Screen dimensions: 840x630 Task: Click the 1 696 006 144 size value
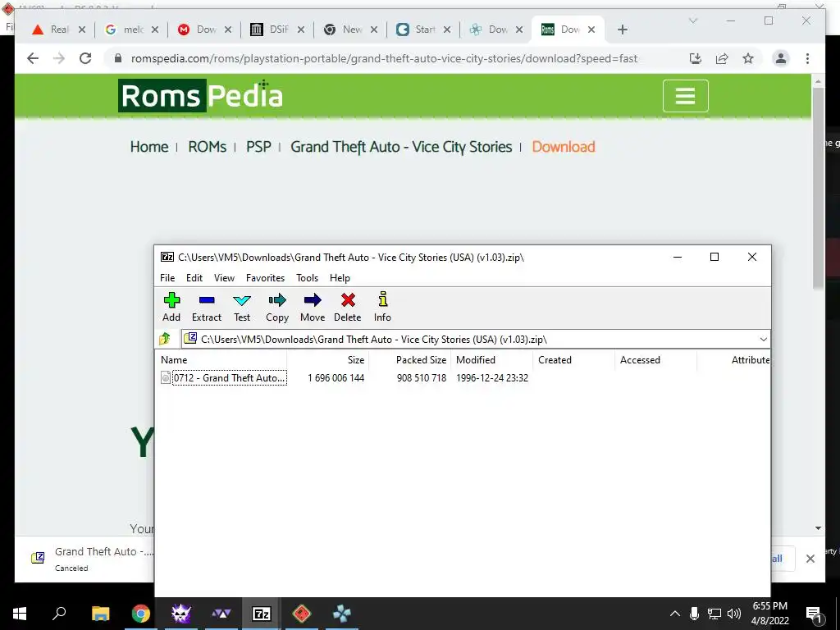(x=336, y=377)
